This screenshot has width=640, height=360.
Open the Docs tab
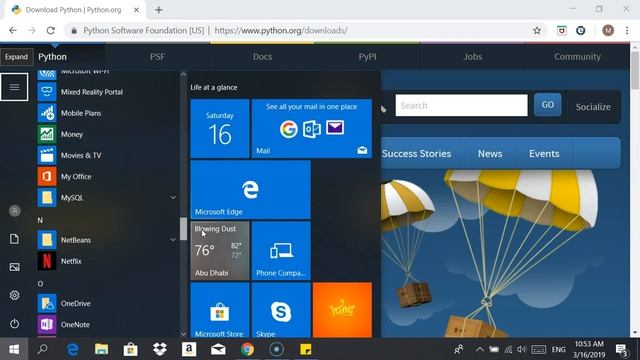pyautogui.click(x=262, y=57)
